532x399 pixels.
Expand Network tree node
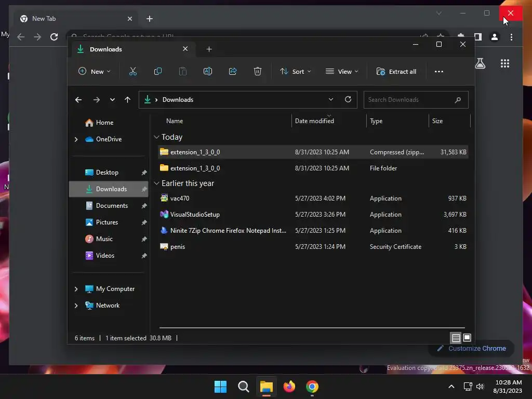76,305
